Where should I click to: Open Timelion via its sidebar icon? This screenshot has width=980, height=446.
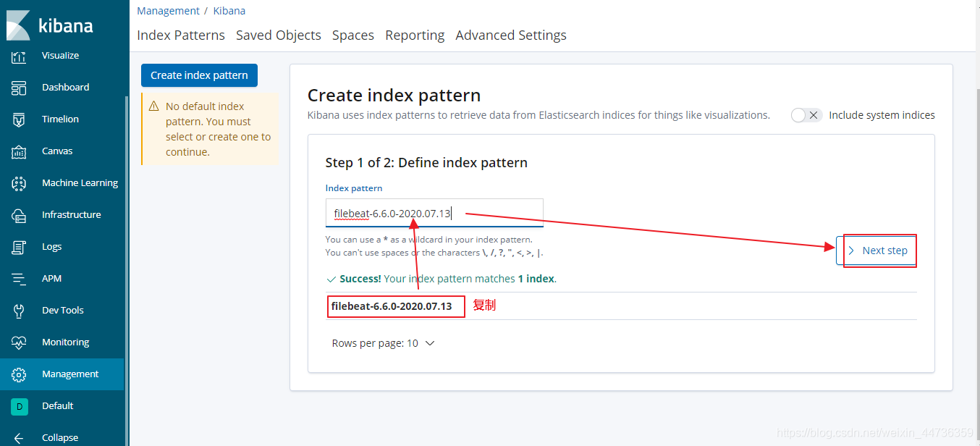pos(19,119)
